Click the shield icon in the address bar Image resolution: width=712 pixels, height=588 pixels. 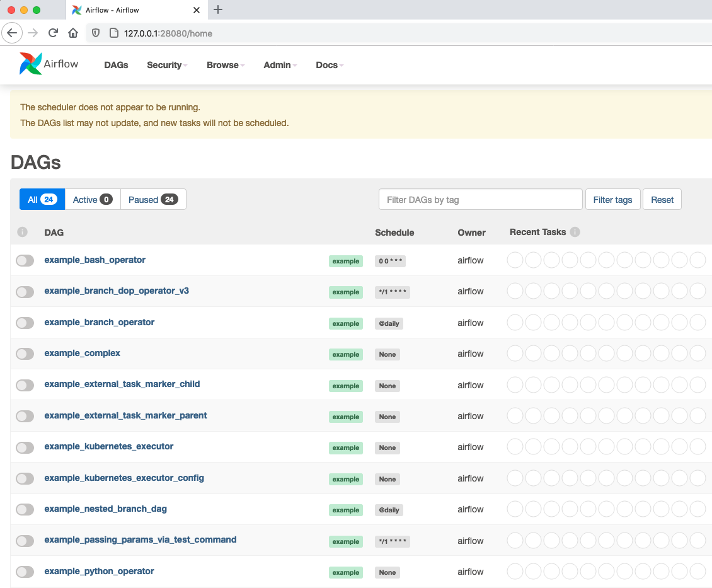point(96,33)
